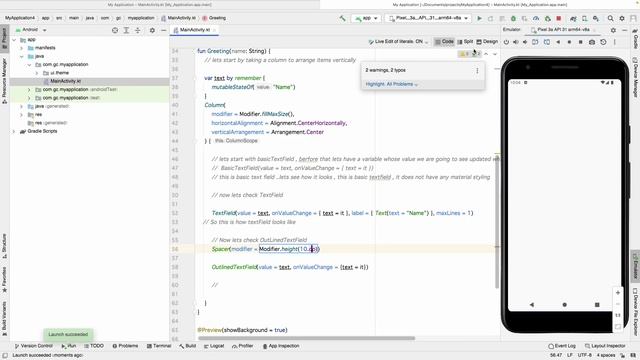Hide the Project panel with minus icon

click(x=163, y=30)
